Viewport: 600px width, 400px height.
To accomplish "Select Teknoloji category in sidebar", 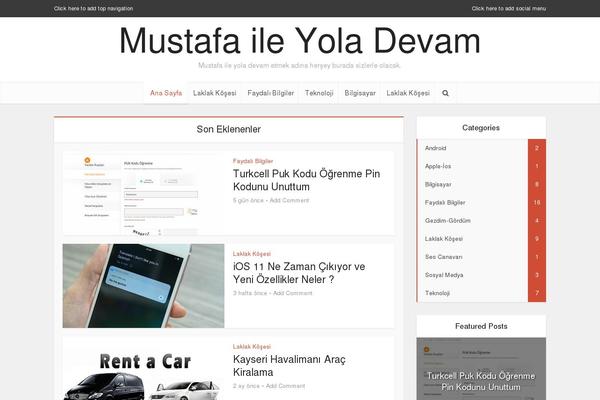I will 437,293.
